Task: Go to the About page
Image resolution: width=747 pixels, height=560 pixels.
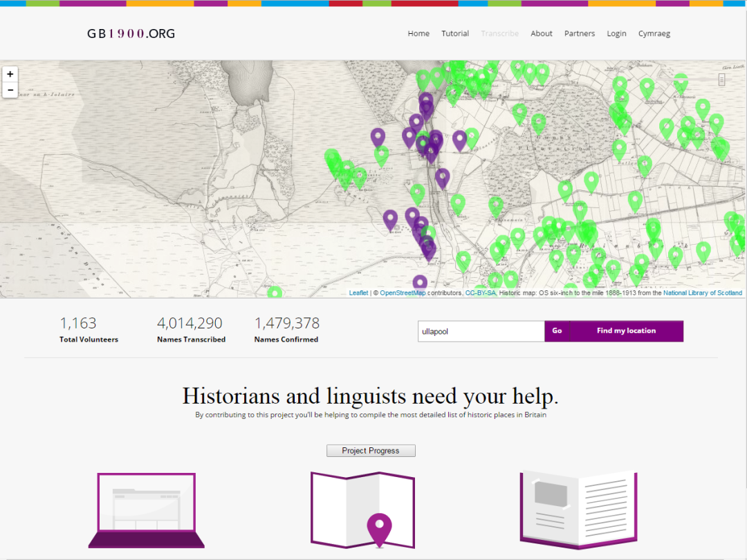Action: [x=542, y=33]
